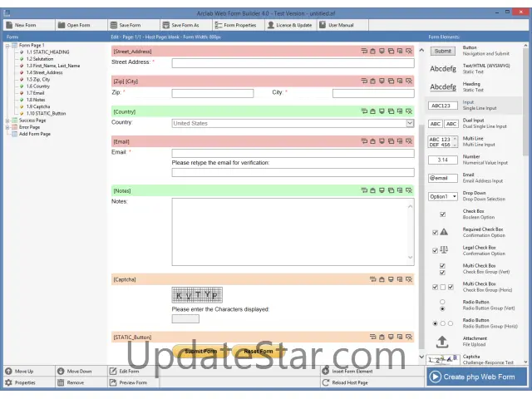Screen dimensions: 532x399
Task: Pick Multi Check Box Group (Horiz)
Action: coord(474,287)
